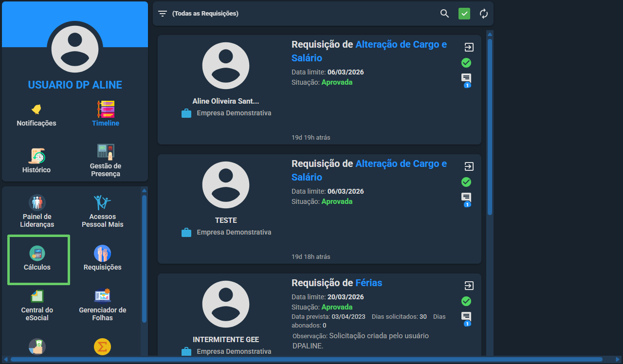Open comments on Aline Oliveira request
The image size is (623, 364).
(x=466, y=80)
